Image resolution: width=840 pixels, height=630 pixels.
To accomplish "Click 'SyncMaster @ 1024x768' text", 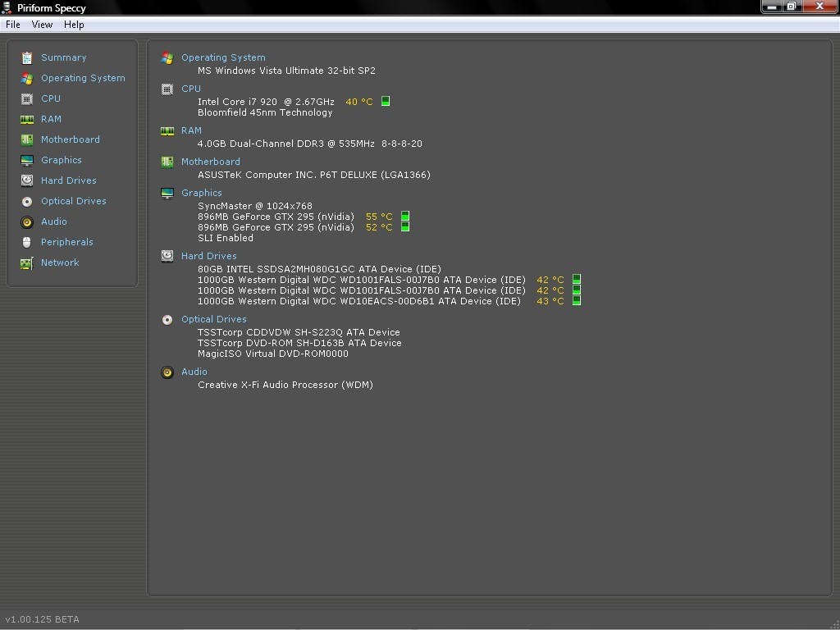I will click(255, 206).
